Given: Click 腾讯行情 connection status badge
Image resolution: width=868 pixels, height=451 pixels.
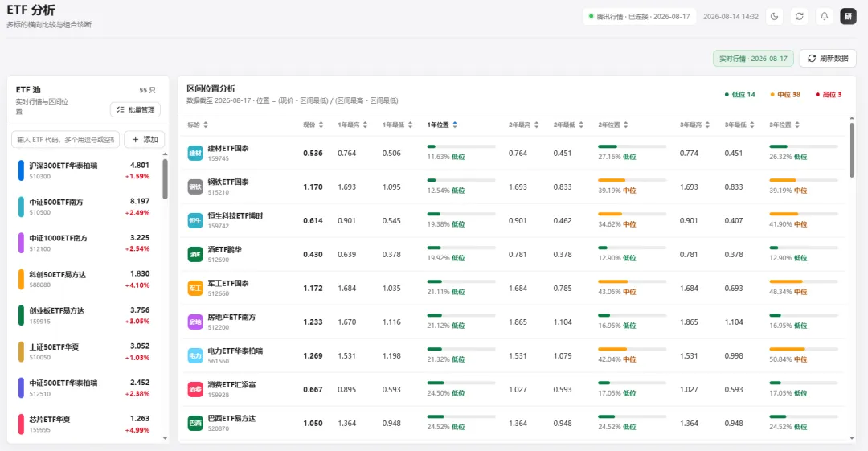Looking at the screenshot, I should (639, 17).
